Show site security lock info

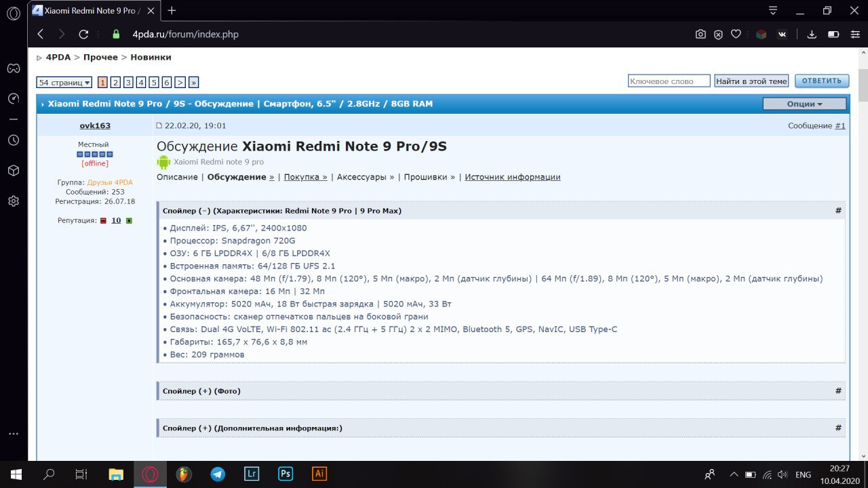tap(116, 34)
